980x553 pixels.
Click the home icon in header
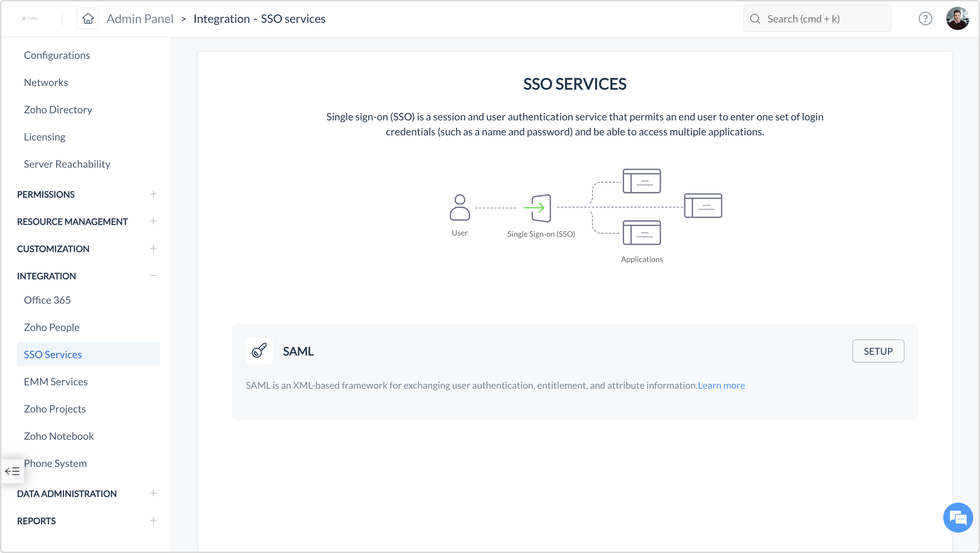pyautogui.click(x=88, y=18)
